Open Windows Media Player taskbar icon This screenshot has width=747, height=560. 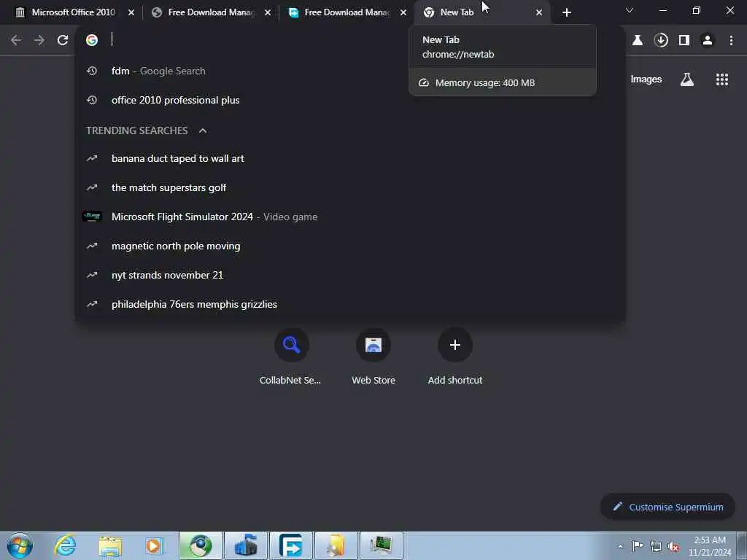[x=155, y=545]
